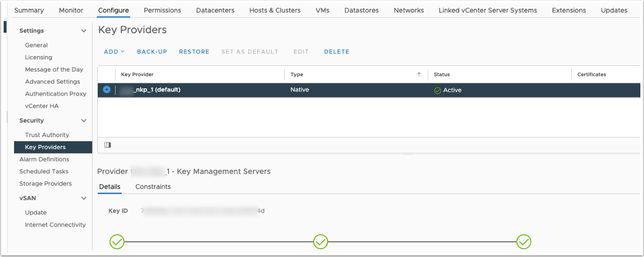Viewport: 644px width, 257px height.
Task: Open Scheduled Tasks
Action: pos(44,171)
